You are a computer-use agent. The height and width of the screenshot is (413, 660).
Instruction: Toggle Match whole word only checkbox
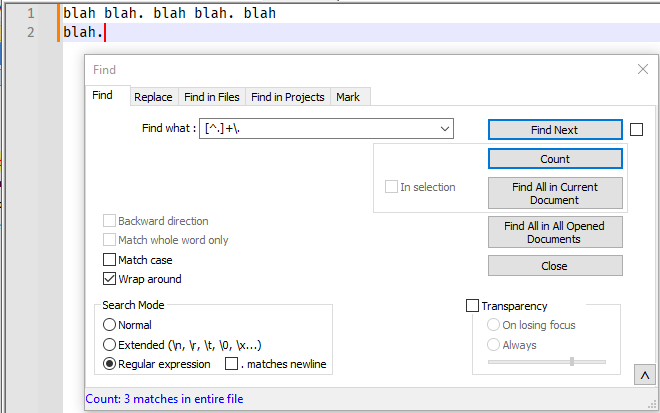pos(109,240)
